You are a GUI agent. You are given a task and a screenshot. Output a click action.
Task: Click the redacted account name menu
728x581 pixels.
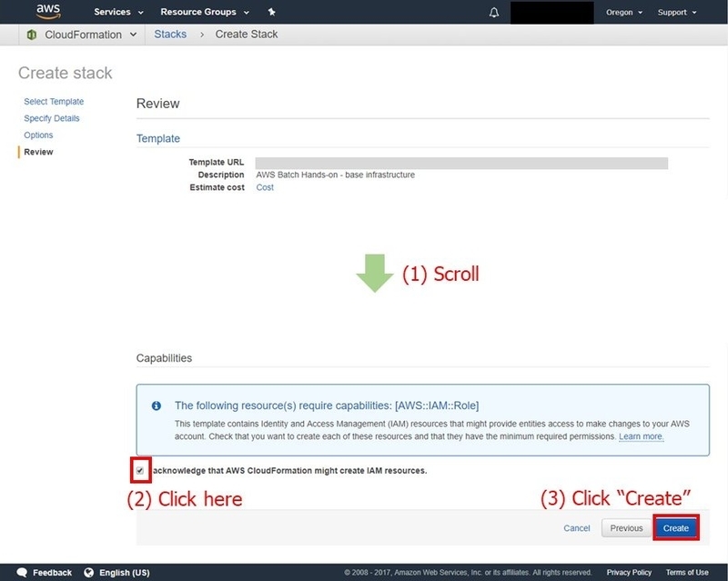tap(552, 13)
